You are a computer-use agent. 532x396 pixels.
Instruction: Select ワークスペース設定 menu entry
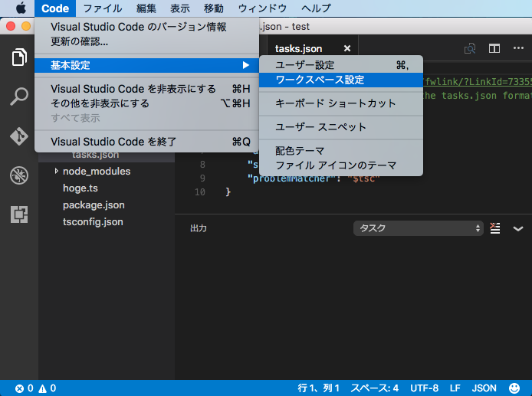point(341,80)
